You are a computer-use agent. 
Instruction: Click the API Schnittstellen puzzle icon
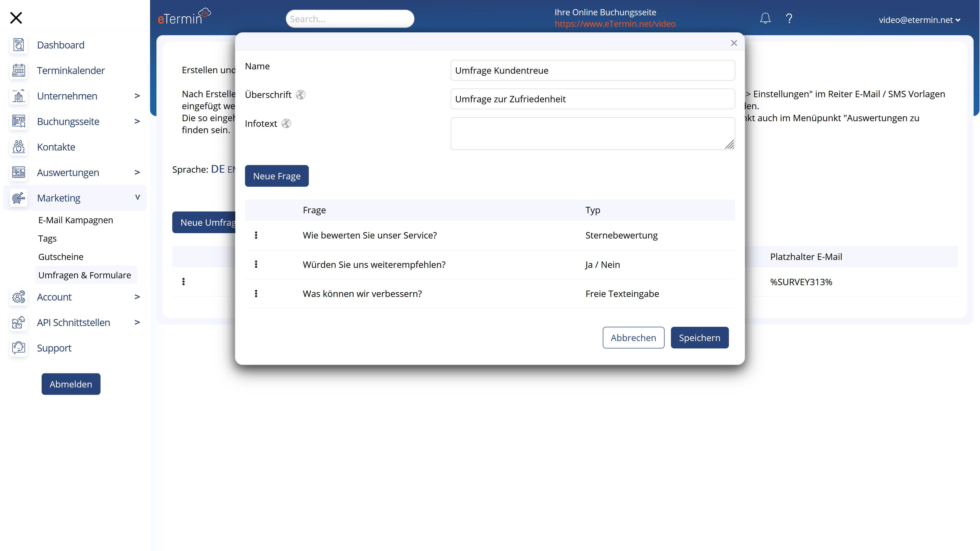click(x=18, y=322)
